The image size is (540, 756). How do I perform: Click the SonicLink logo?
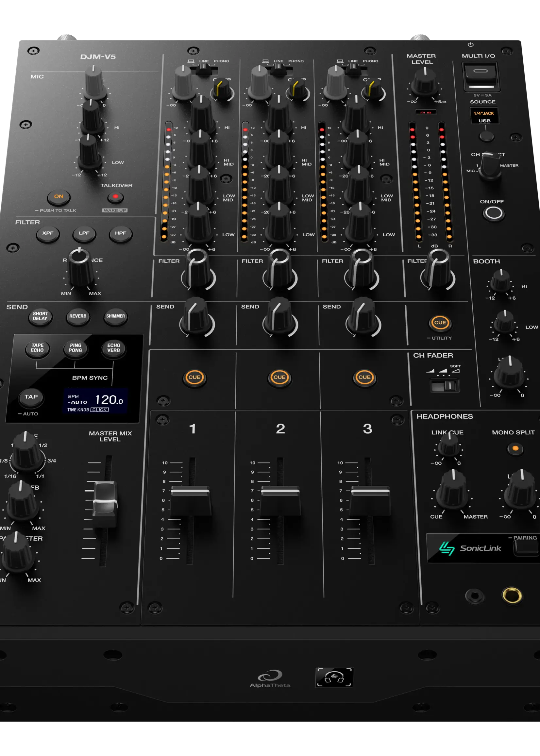(470, 548)
